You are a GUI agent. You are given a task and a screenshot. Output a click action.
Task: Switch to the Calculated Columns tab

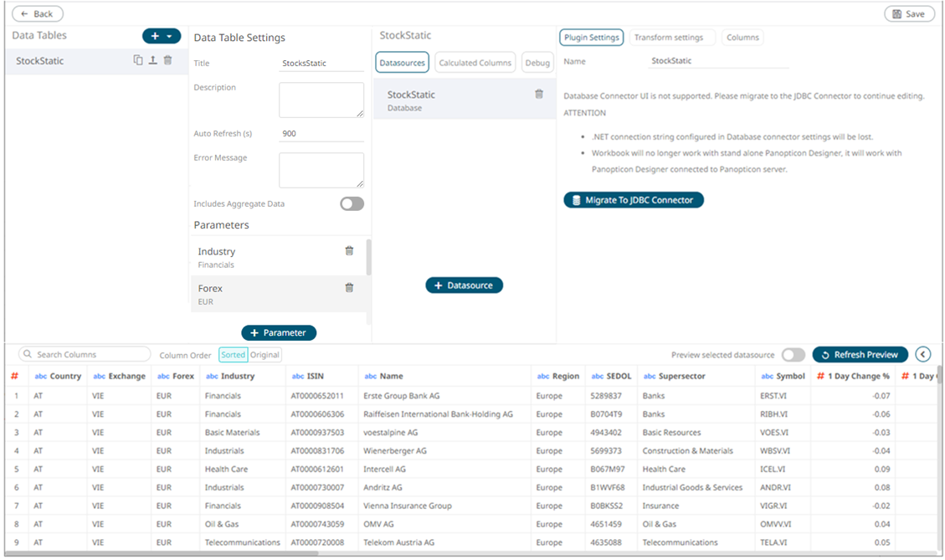[475, 63]
